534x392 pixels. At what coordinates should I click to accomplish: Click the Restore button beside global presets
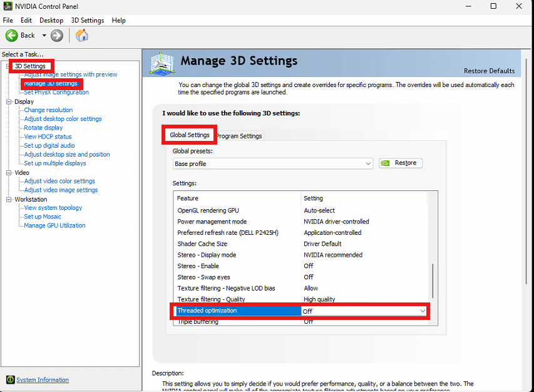[x=401, y=163]
